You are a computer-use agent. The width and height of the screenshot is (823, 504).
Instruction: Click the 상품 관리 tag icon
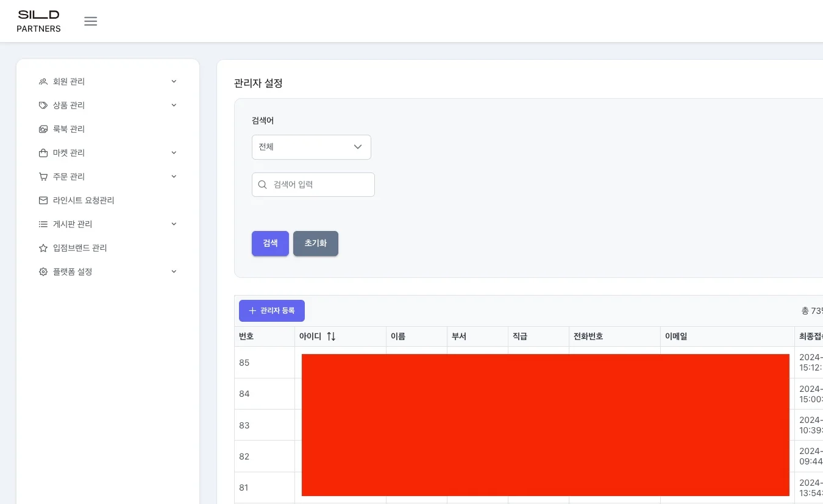coord(43,105)
